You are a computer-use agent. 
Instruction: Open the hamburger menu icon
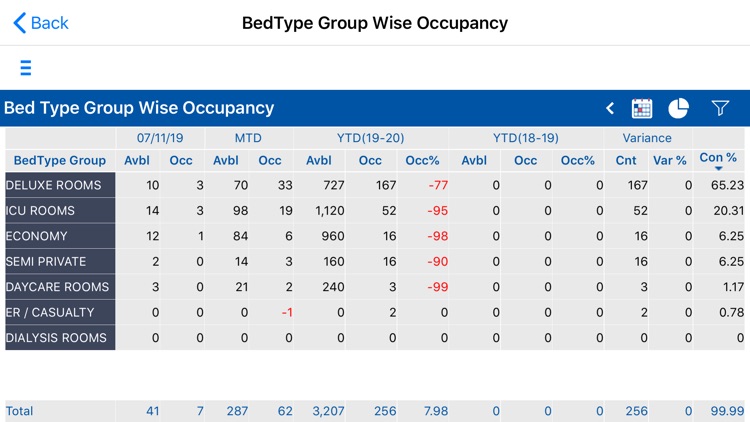[26, 68]
